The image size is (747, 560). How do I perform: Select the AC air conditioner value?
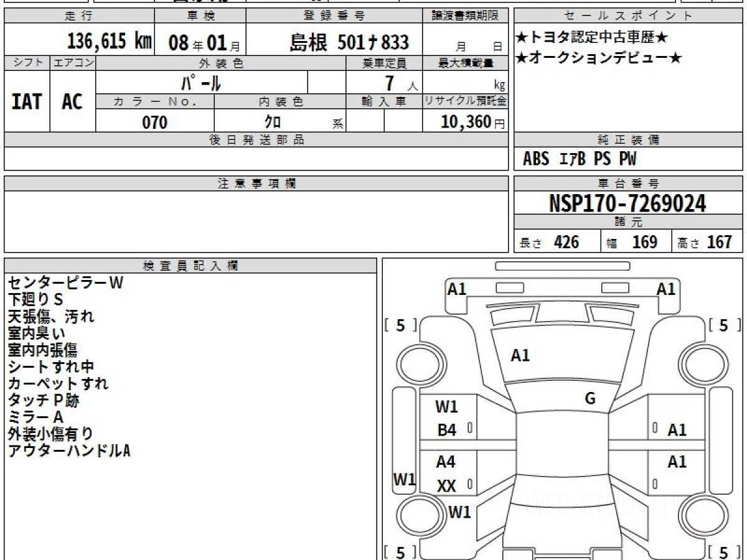point(72,101)
